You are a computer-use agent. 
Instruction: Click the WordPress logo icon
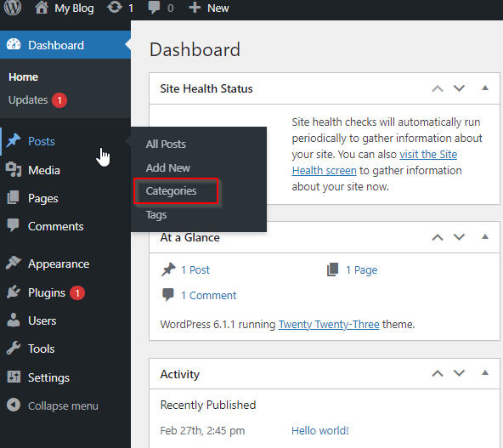[13, 8]
